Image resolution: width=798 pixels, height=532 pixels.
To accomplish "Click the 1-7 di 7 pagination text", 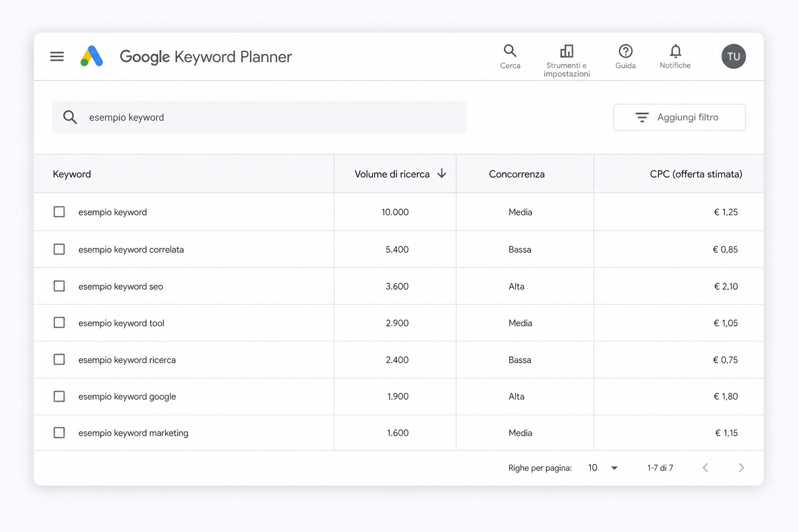I will pyautogui.click(x=660, y=468).
